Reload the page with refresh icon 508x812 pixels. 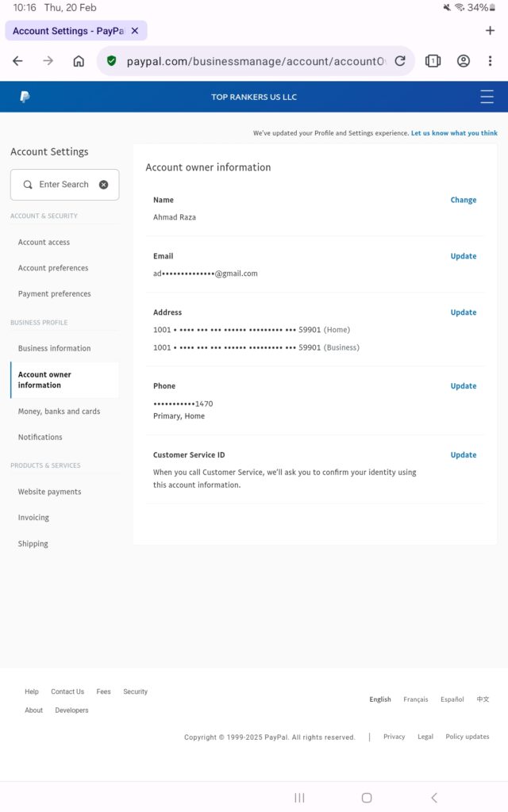tap(400, 61)
